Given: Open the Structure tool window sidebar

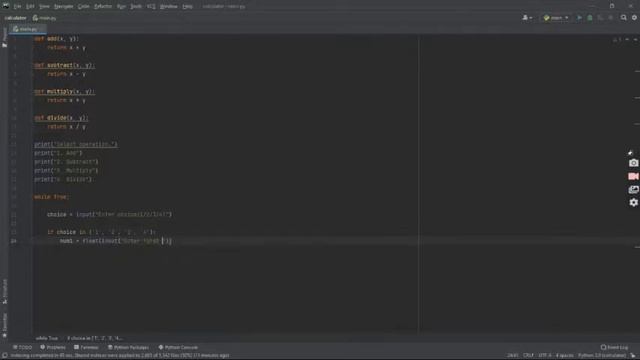Looking at the screenshot, I should coord(4,291).
